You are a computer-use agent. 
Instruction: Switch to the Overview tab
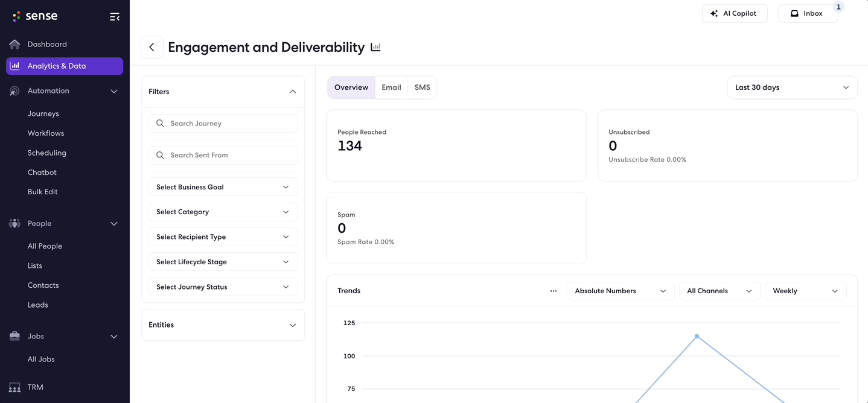pyautogui.click(x=351, y=87)
